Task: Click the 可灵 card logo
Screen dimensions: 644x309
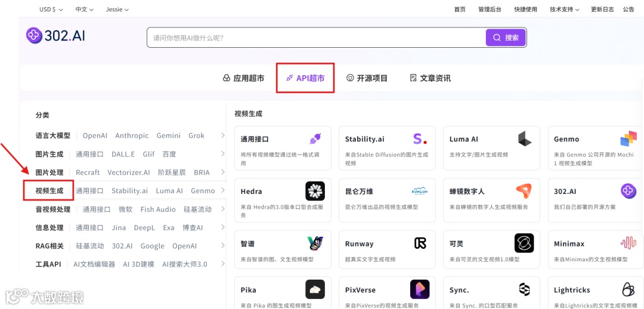Action: [524, 243]
